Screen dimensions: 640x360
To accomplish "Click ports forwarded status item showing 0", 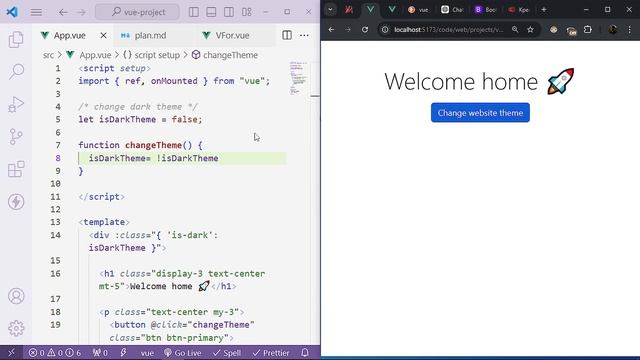I will (x=100, y=353).
